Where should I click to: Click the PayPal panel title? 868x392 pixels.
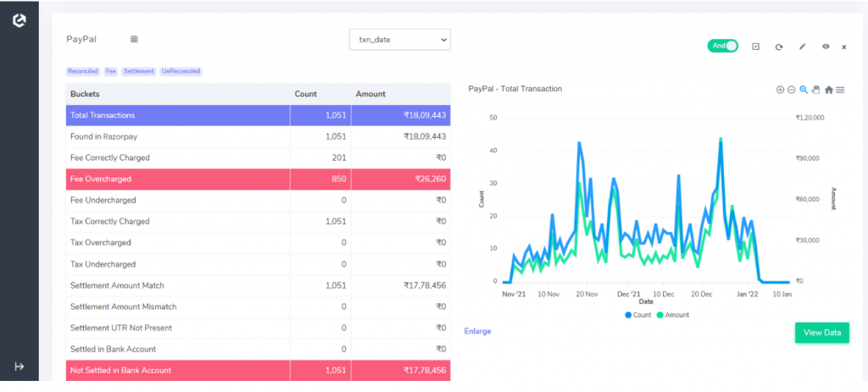coord(81,39)
